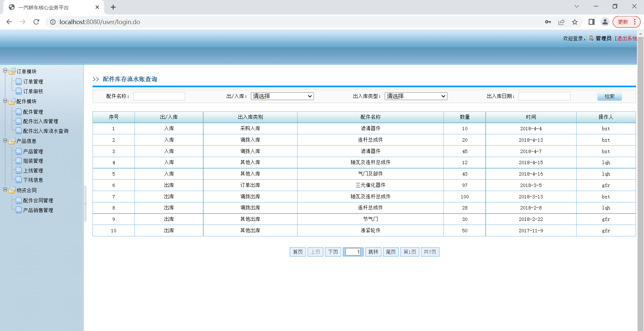Open browser profile avatar
The height and width of the screenshot is (331, 644).
(605, 22)
